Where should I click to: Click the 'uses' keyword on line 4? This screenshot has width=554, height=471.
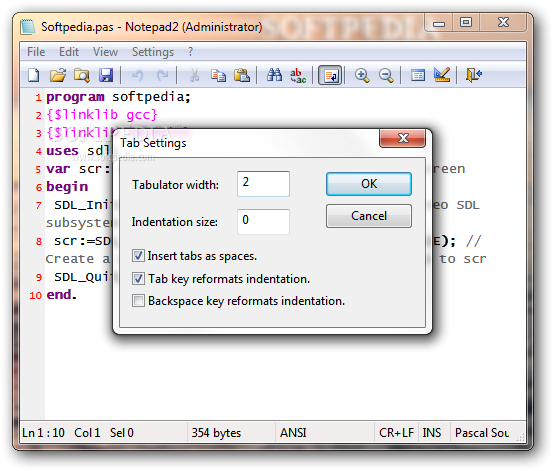point(63,151)
